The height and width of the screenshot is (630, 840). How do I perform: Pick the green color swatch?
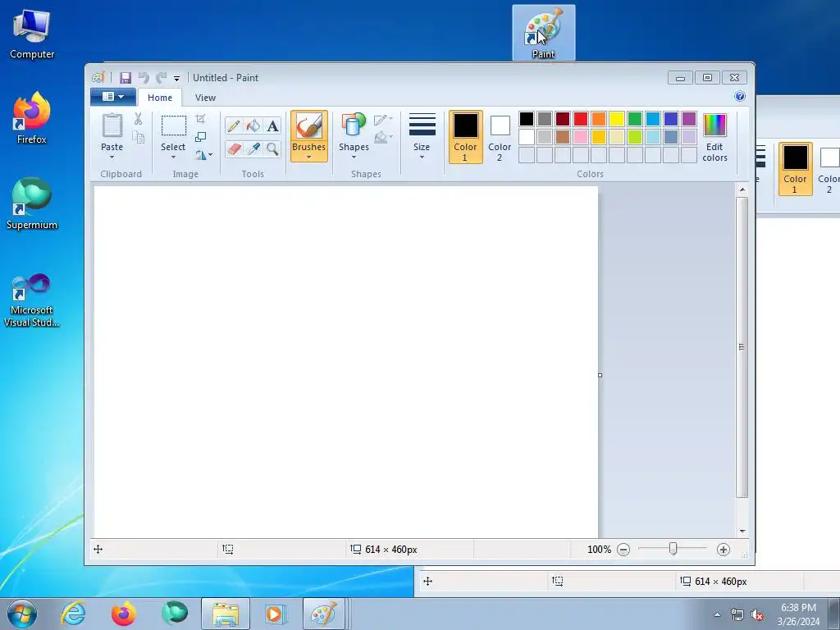[x=635, y=119]
